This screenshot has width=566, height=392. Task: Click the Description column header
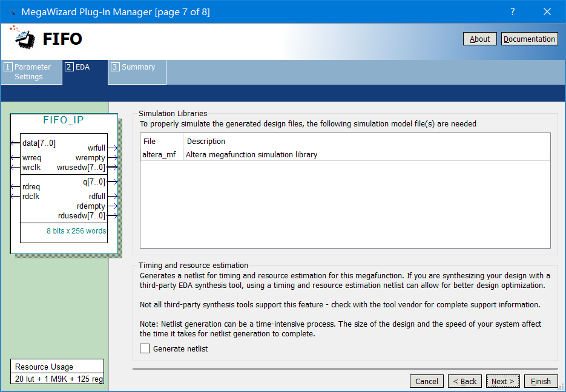click(x=206, y=142)
